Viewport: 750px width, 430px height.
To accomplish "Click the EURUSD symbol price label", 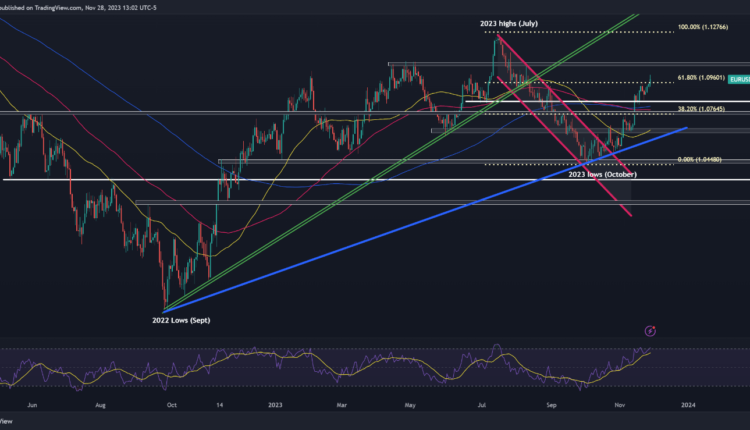I will [739, 77].
